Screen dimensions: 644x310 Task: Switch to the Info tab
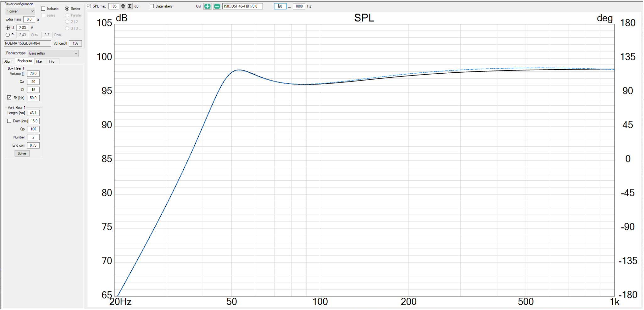click(x=52, y=61)
